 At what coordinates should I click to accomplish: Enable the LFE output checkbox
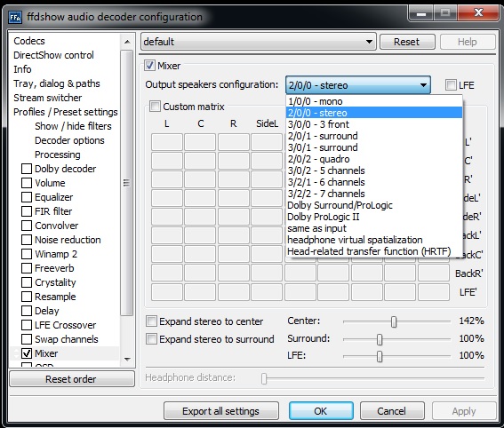pyautogui.click(x=451, y=85)
